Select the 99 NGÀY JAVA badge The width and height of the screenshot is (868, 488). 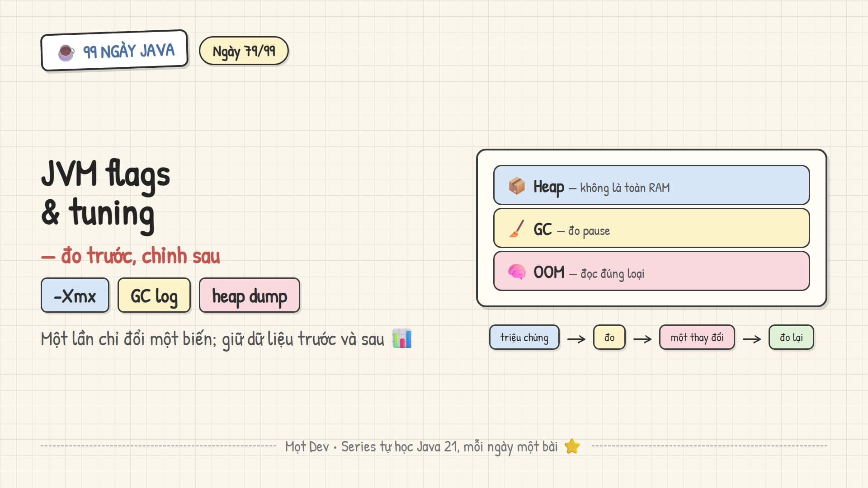[x=114, y=51]
